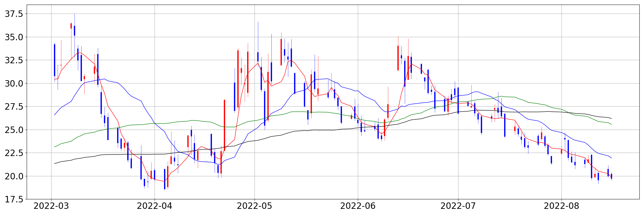Select the 30.0 y-axis value

pyautogui.click(x=13, y=84)
